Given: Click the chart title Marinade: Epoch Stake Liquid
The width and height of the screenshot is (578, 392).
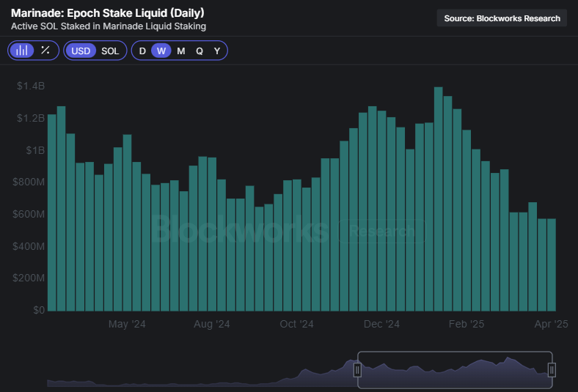Looking at the screenshot, I should click(108, 13).
